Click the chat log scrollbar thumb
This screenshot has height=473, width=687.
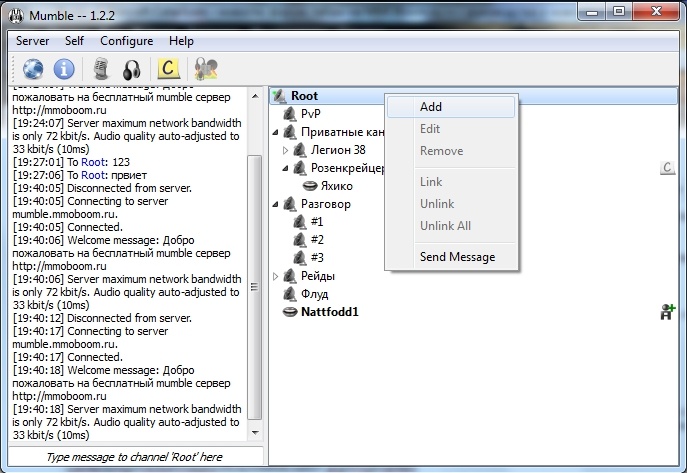tap(255, 287)
